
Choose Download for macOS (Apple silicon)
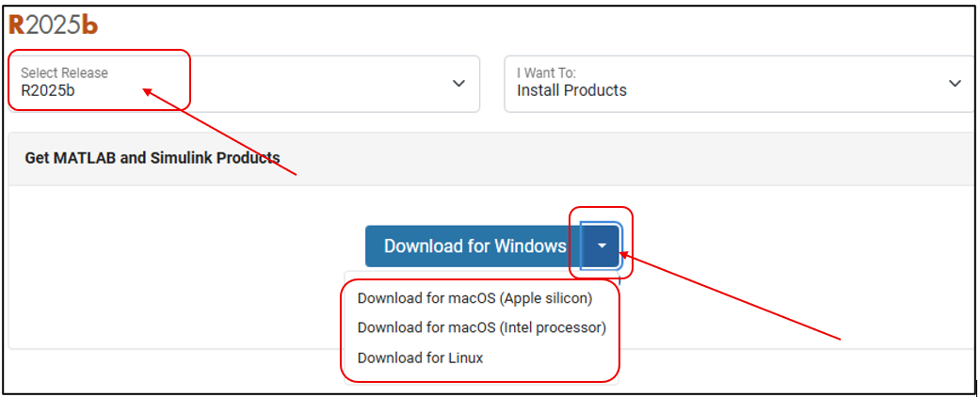[474, 298]
